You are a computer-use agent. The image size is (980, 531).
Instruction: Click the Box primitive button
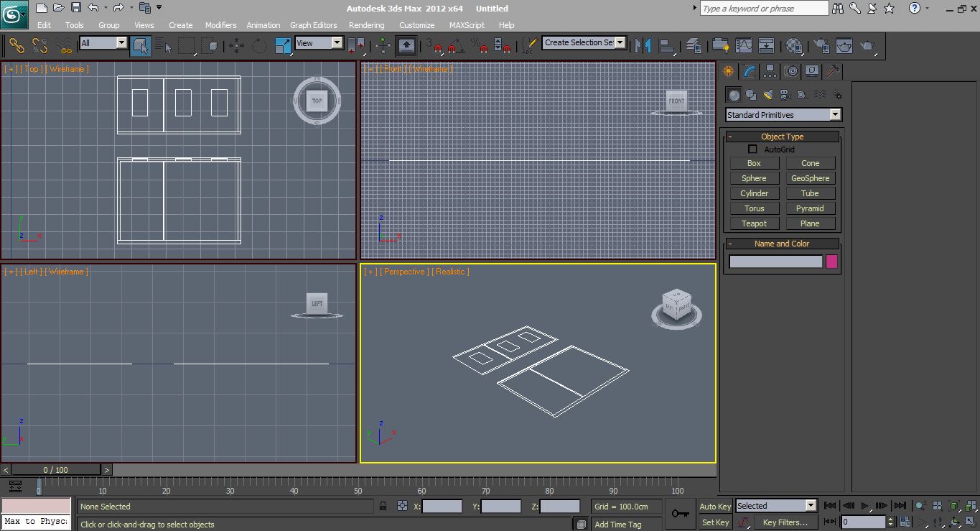tap(754, 163)
